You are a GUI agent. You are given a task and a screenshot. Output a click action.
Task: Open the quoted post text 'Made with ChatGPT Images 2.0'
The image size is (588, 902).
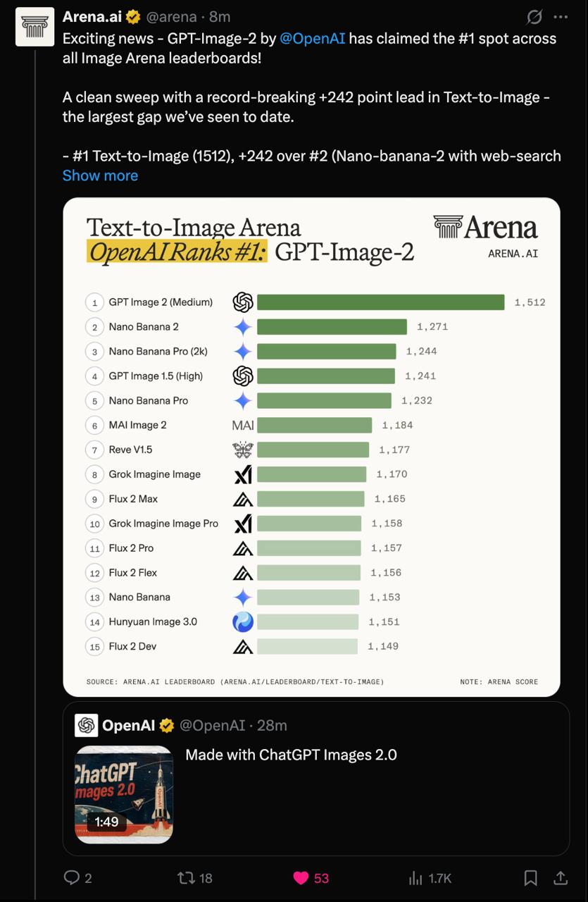pos(291,755)
